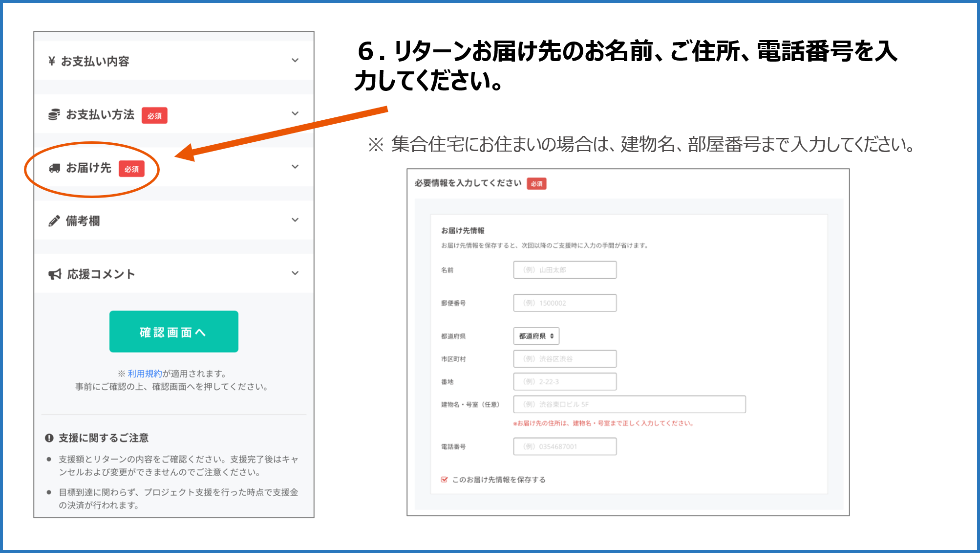Open the 利用規約 link
The height and width of the screenshot is (553, 980).
point(145,374)
